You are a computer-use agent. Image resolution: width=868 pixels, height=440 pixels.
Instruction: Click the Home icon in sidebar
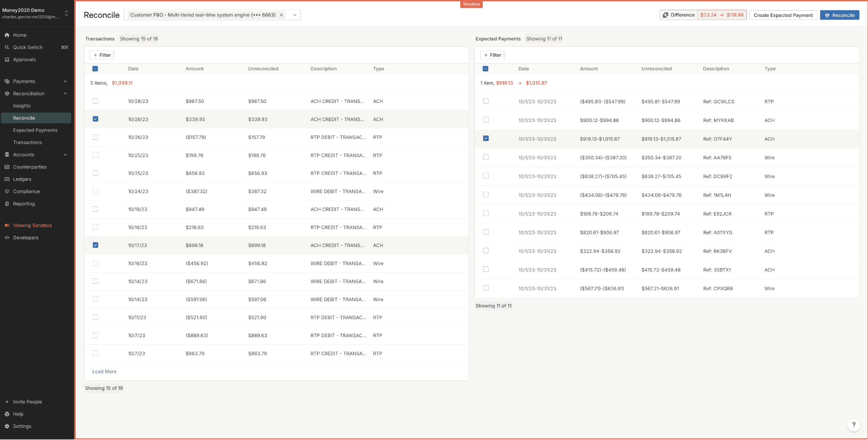[7, 35]
